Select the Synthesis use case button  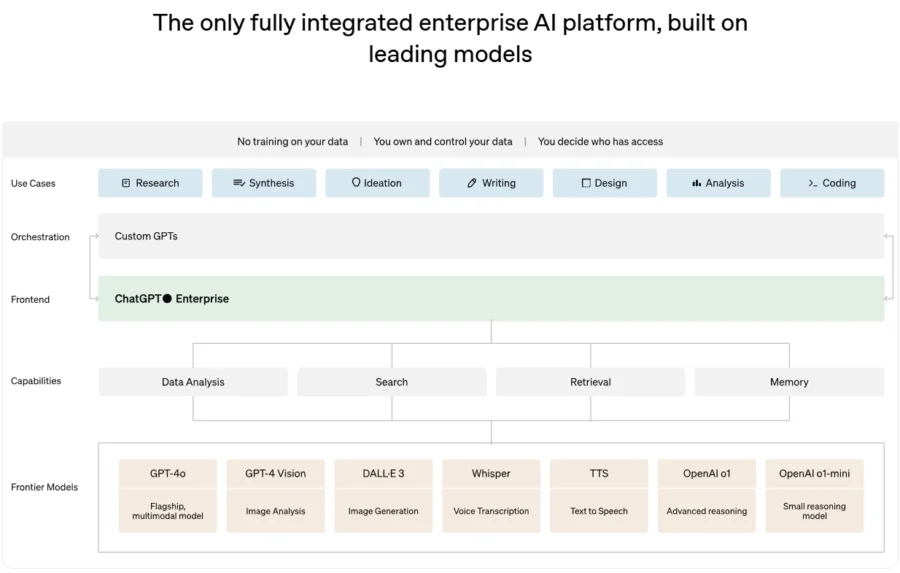[x=264, y=183]
